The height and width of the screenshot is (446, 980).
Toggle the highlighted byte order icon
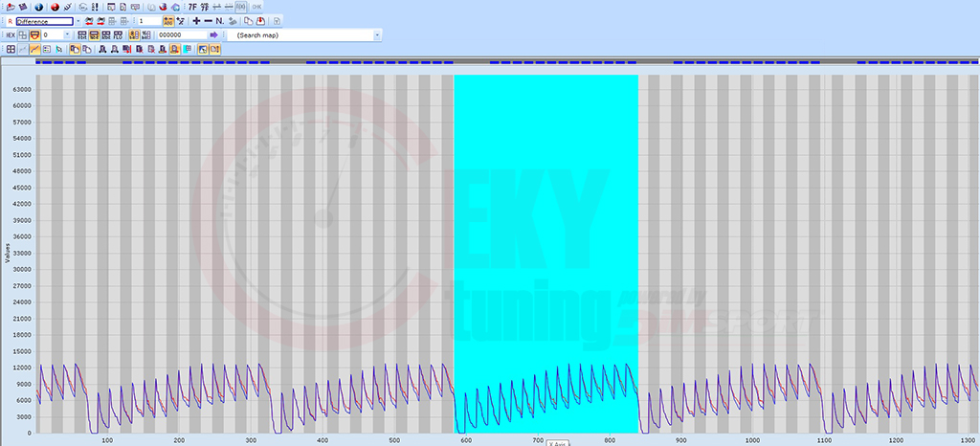pos(134,35)
